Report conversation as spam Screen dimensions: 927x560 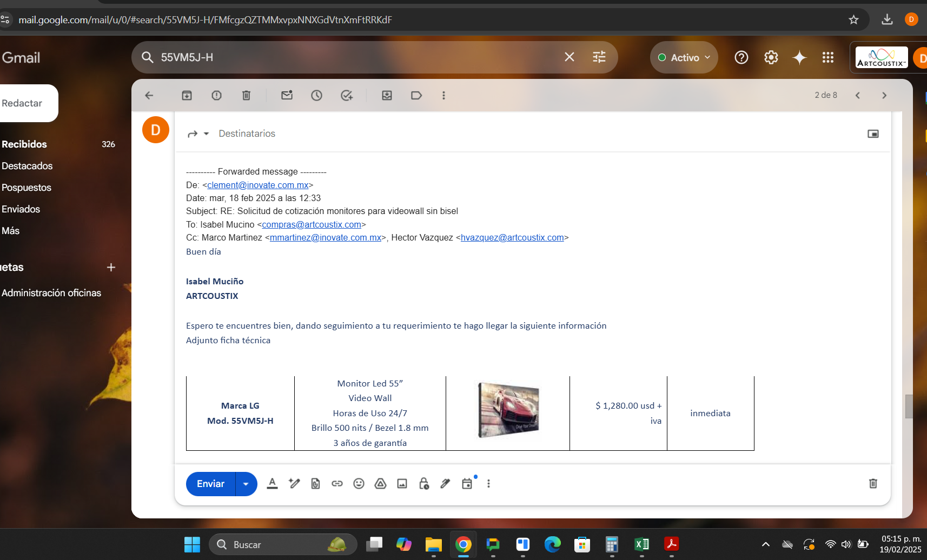coord(216,95)
